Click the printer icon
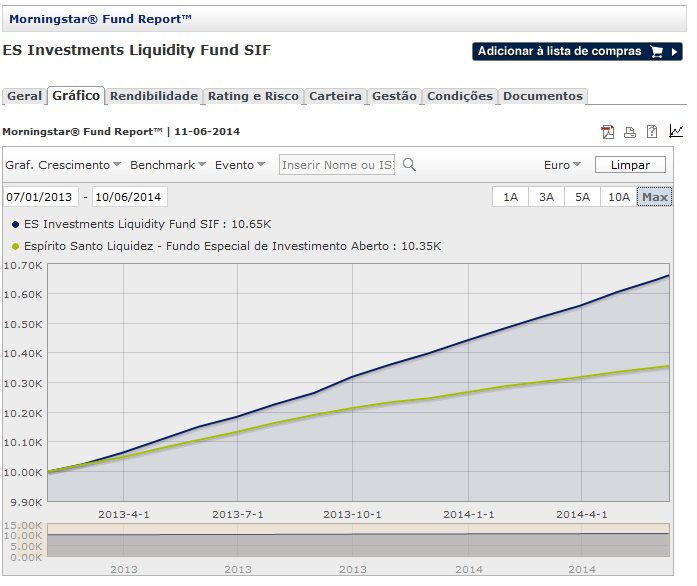Screen dimensions: 697x586 (x=630, y=132)
